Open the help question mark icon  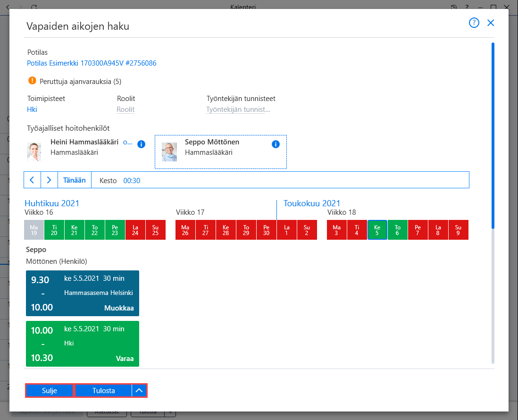[x=474, y=23]
